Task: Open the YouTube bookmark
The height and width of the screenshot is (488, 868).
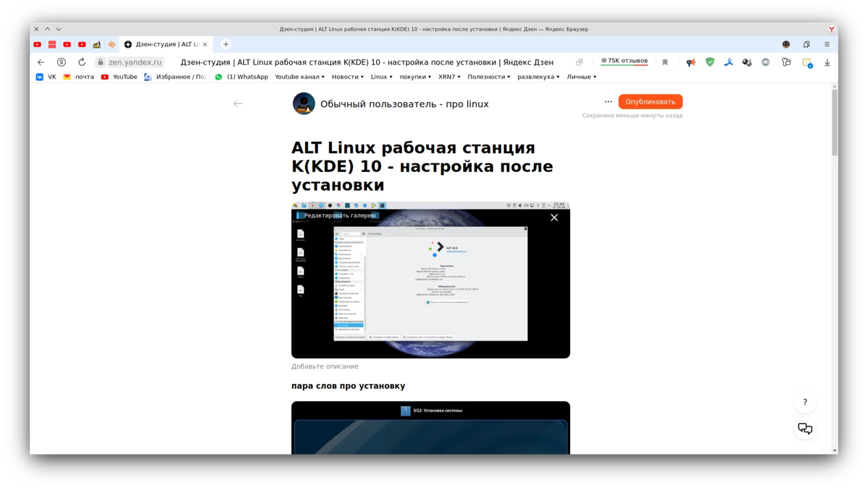Action: (x=119, y=77)
